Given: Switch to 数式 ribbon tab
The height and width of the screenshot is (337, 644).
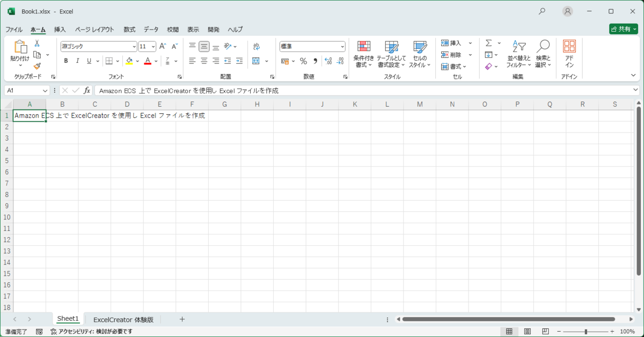Looking at the screenshot, I should (x=129, y=30).
